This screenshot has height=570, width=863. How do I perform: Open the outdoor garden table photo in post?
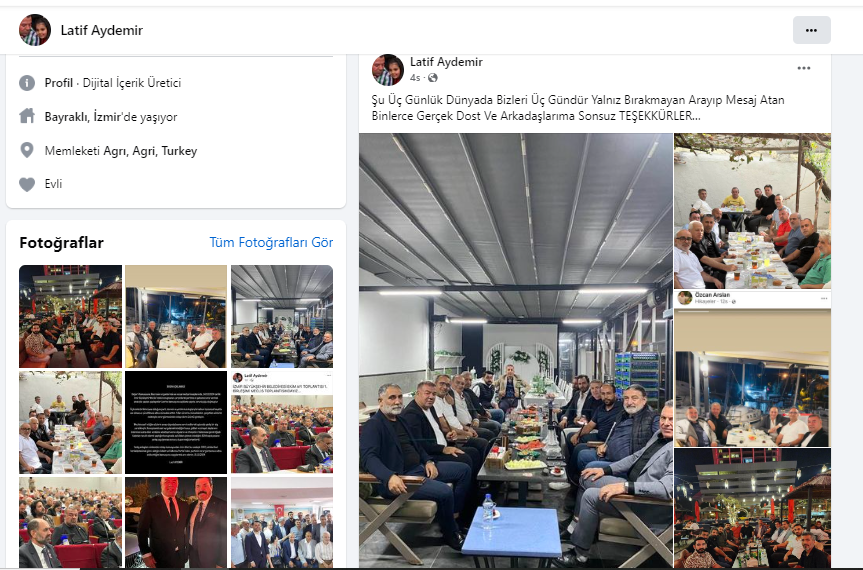[752, 211]
